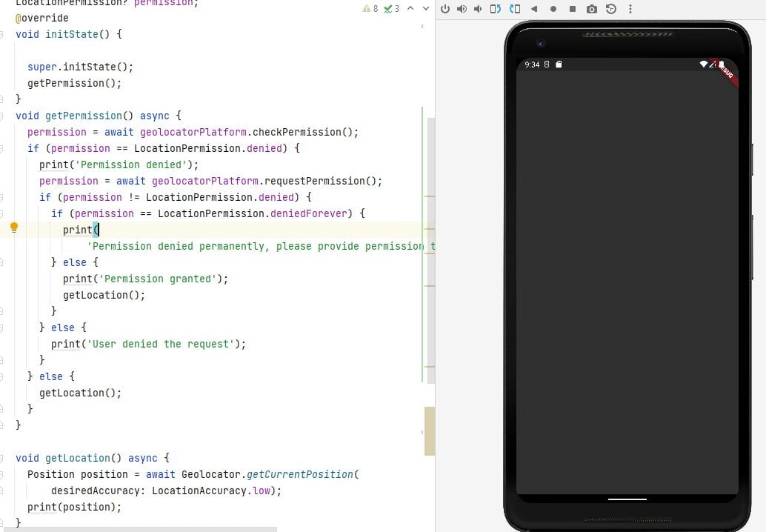
Task: Click the editor vertical scrollbar thumb
Action: [x=431, y=250]
